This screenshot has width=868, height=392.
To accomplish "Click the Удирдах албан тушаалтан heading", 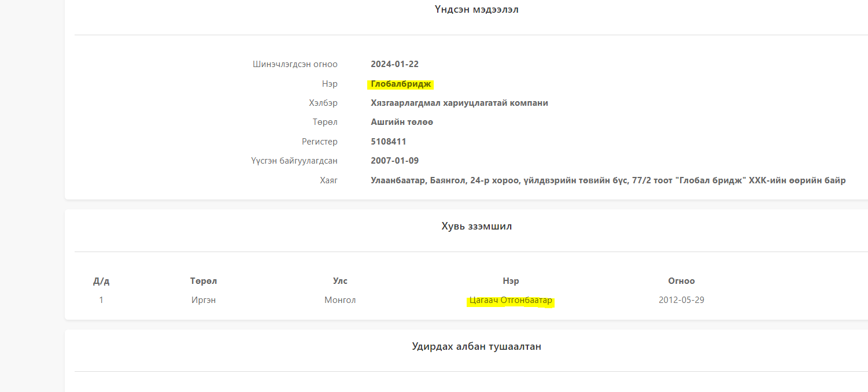I will coord(477,346).
